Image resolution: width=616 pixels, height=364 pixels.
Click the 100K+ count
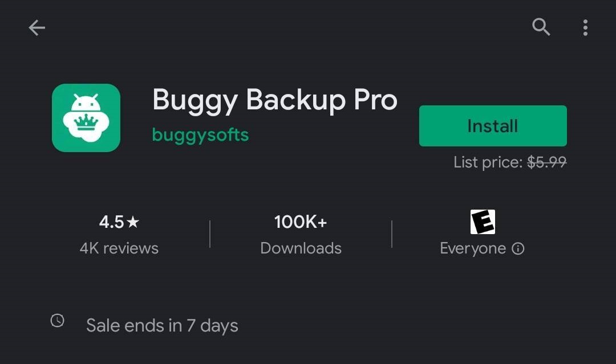pyautogui.click(x=301, y=222)
